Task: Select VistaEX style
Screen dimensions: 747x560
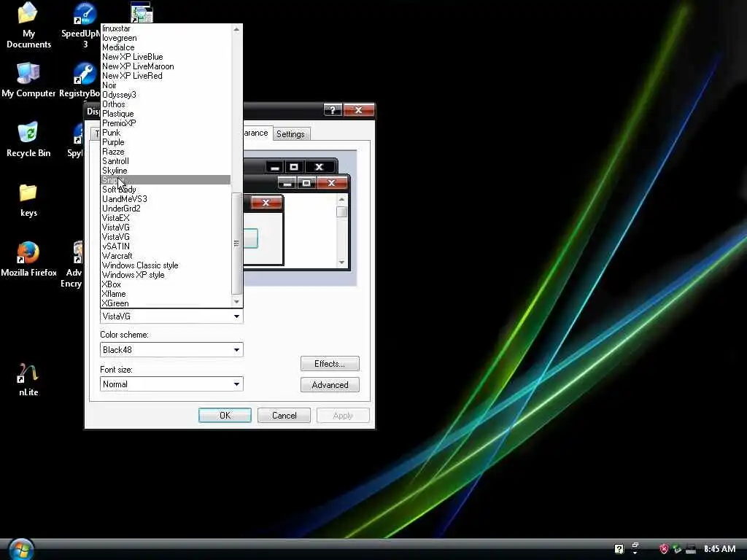Action: click(166, 218)
